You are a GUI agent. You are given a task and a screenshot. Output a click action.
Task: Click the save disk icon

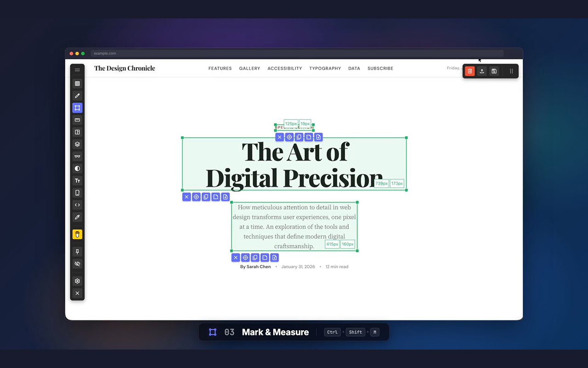click(x=494, y=71)
